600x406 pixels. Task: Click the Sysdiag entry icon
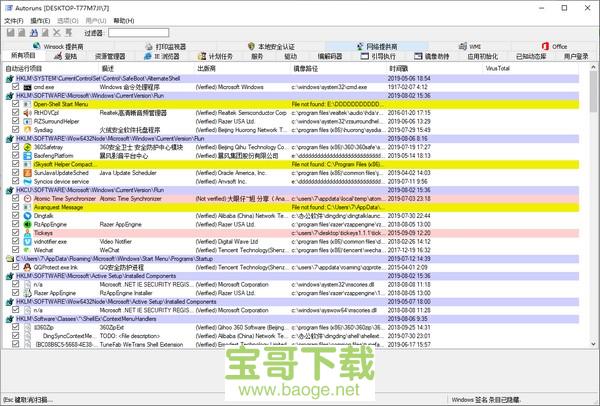pos(27,130)
